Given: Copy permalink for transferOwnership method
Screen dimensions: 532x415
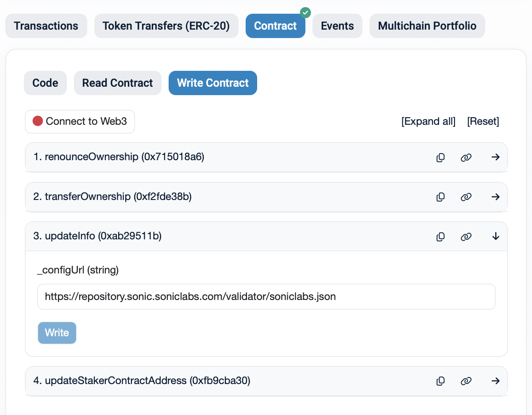Looking at the screenshot, I should (x=466, y=197).
